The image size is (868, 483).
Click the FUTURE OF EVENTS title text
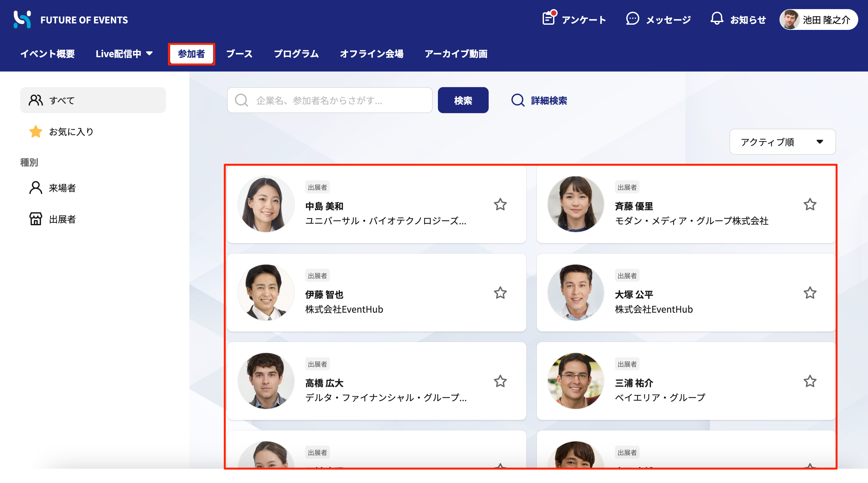pos(84,20)
